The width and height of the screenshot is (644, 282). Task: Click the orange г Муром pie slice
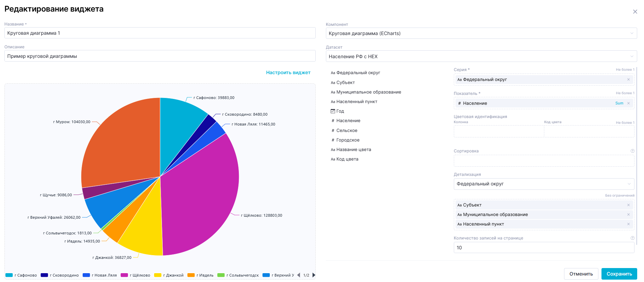(122, 143)
